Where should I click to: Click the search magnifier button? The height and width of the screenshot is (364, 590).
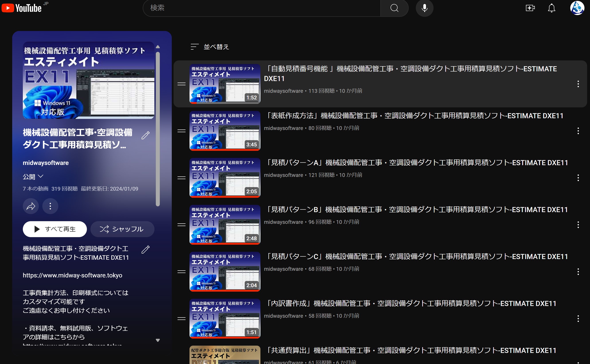point(394,8)
